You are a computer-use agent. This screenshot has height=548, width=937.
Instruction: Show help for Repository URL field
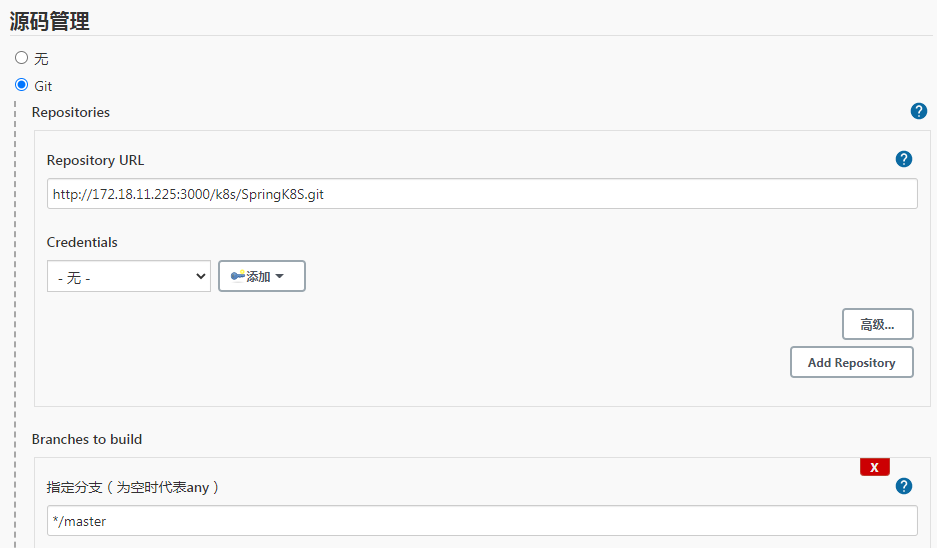pyautogui.click(x=904, y=159)
